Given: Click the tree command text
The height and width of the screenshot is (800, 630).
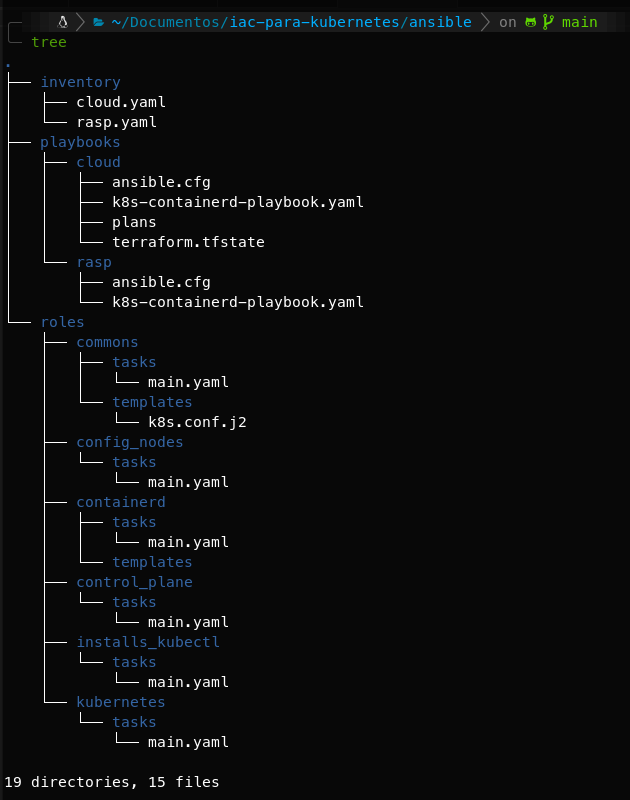Looking at the screenshot, I should pyautogui.click(x=49, y=42).
